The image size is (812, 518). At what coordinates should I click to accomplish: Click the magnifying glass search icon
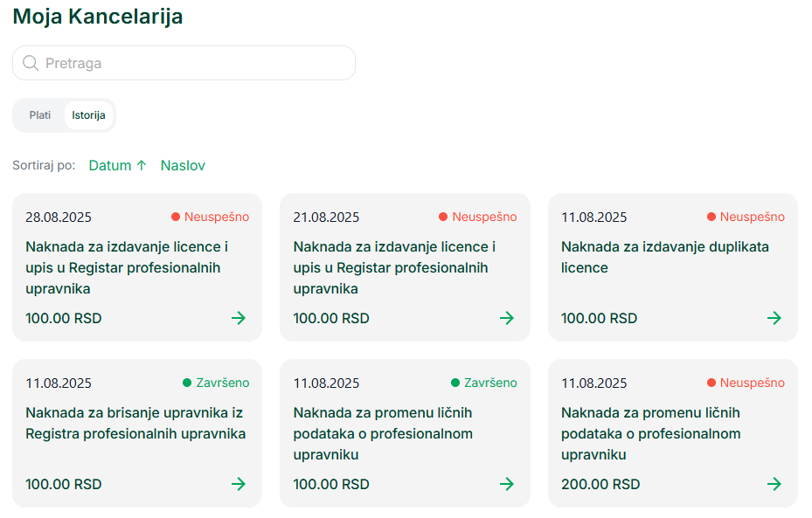pyautogui.click(x=29, y=62)
